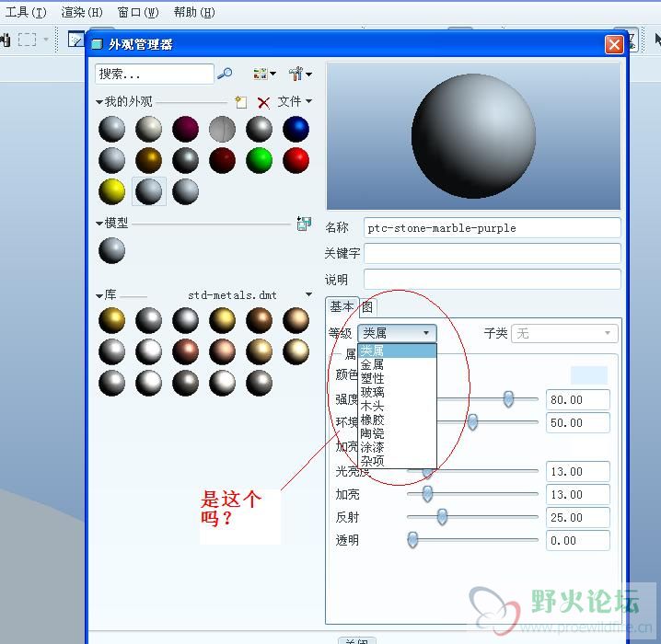The width and height of the screenshot is (661, 644).
Task: Open the view options icon dropdown
Action: click(264, 74)
